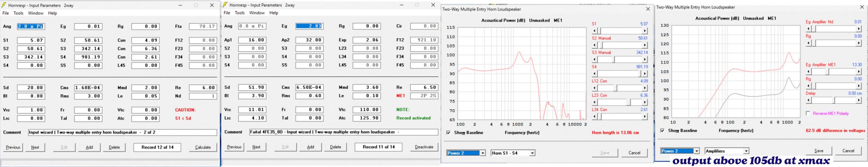
Task: Open the Amplifiers dropdown
Action: pos(746,151)
